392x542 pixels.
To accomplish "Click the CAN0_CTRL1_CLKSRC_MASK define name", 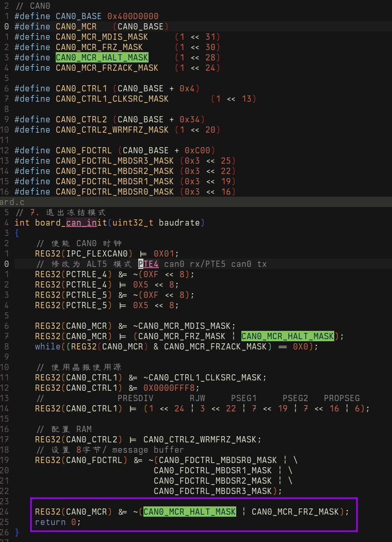I will [112, 99].
